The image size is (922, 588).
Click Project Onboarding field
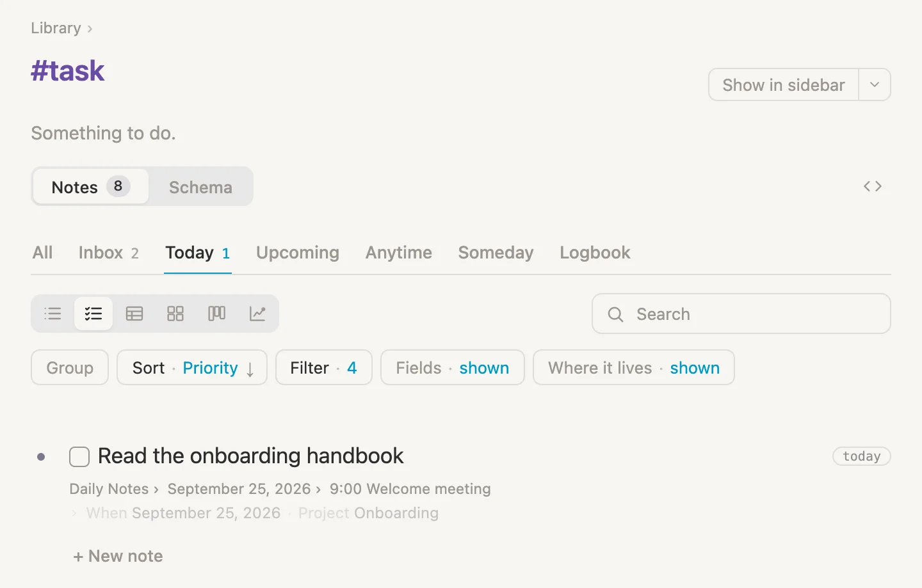coord(368,513)
